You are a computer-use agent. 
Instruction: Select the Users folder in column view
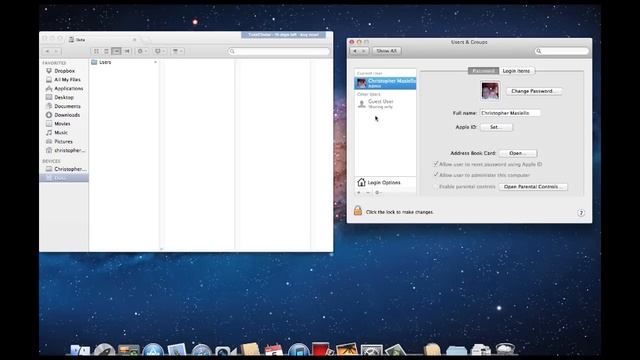click(124, 62)
